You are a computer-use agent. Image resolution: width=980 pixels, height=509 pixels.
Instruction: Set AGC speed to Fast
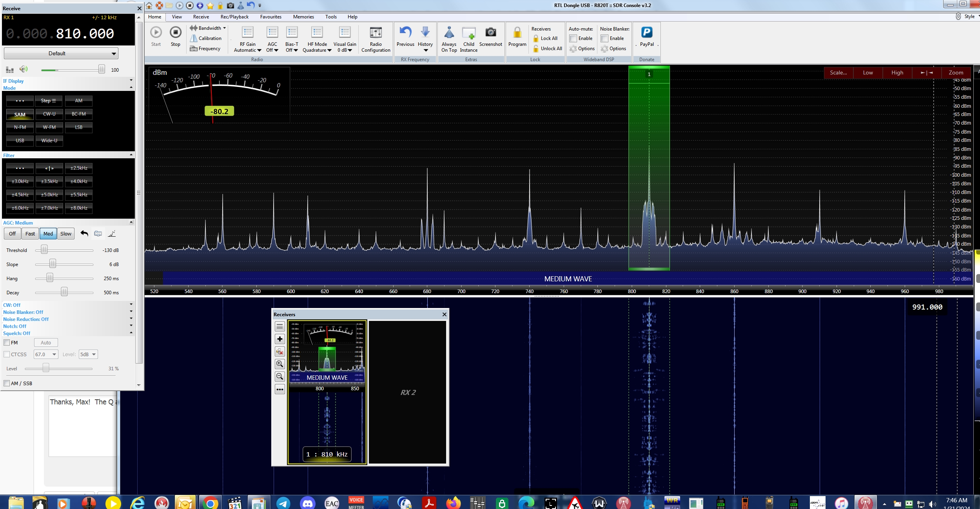point(30,234)
